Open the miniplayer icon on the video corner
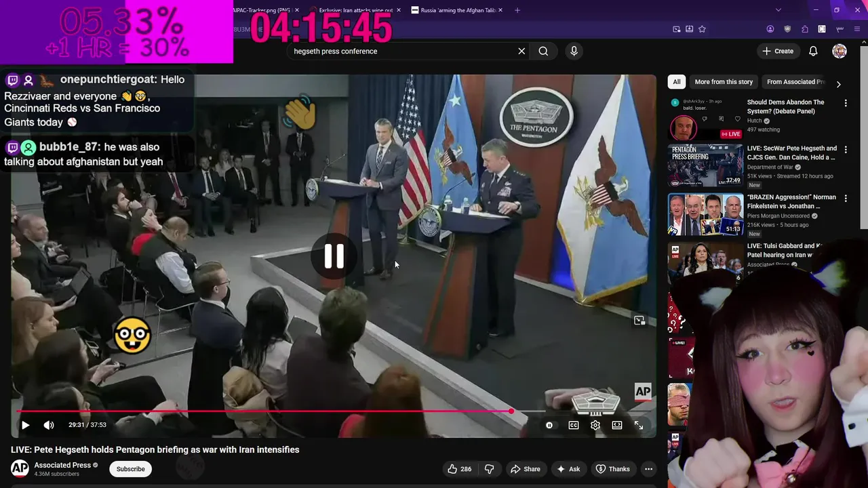The width and height of the screenshot is (868, 488). [x=639, y=321]
